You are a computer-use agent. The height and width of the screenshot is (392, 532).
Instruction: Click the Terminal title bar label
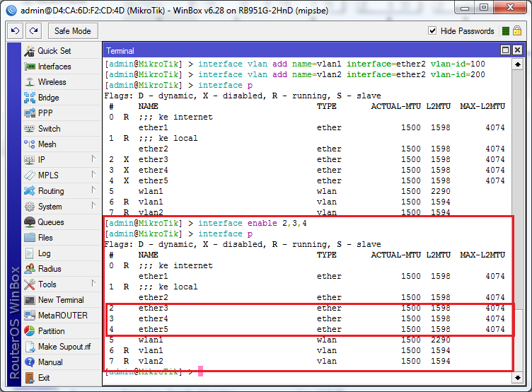(x=120, y=51)
